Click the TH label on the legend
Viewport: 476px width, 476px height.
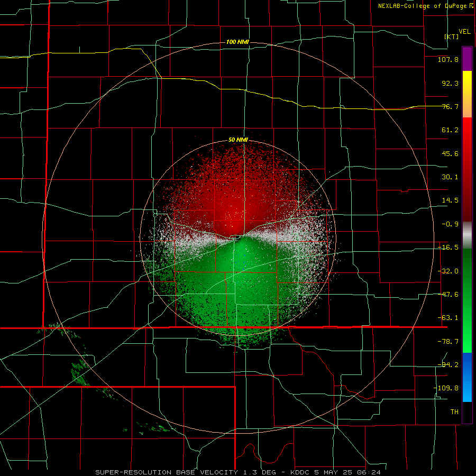click(x=454, y=411)
